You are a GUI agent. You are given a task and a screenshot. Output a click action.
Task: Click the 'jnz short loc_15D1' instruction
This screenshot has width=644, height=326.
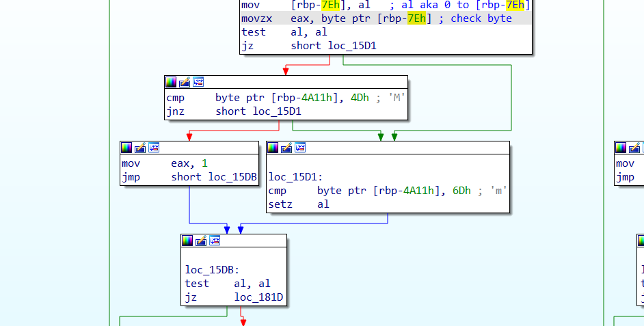[234, 111]
